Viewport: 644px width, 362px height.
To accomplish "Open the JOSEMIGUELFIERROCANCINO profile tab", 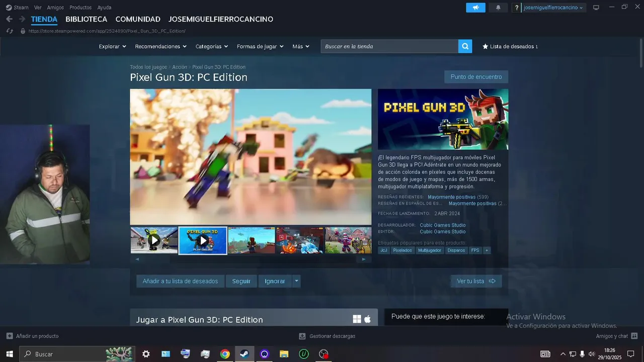I will click(221, 19).
